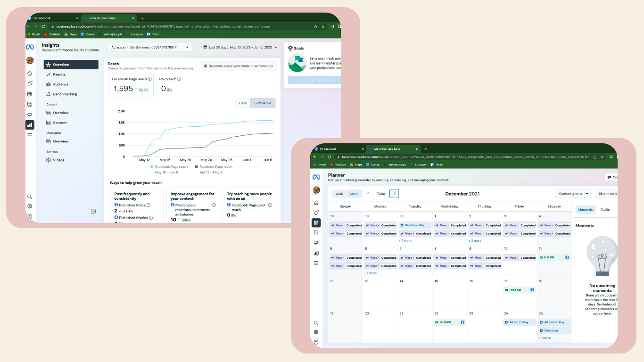The width and height of the screenshot is (644, 362).
Task: Select Results in Insights navigation
Action: 71,74
